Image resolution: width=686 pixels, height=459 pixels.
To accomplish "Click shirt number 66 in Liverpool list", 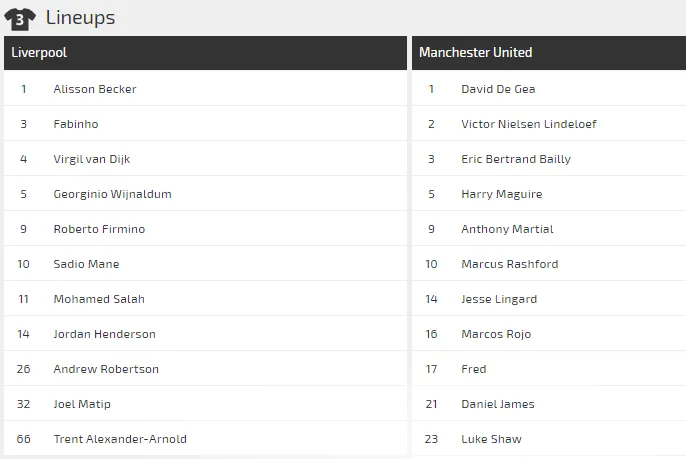I will 24,439.
